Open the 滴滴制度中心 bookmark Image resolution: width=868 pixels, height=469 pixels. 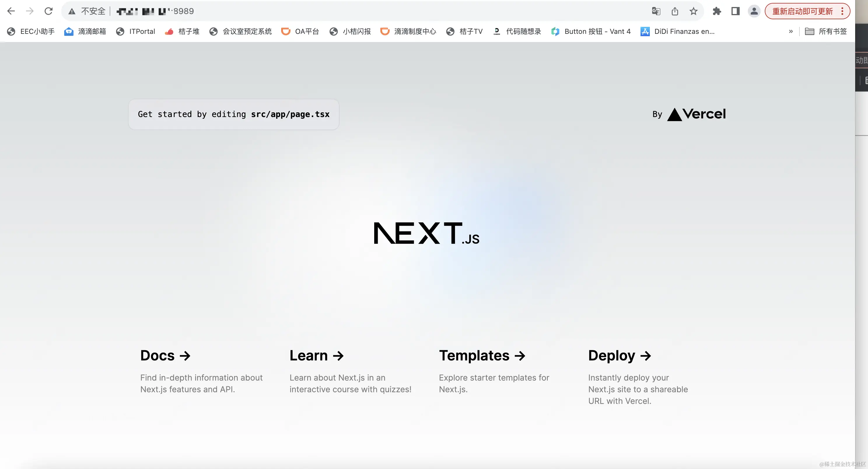click(x=408, y=31)
